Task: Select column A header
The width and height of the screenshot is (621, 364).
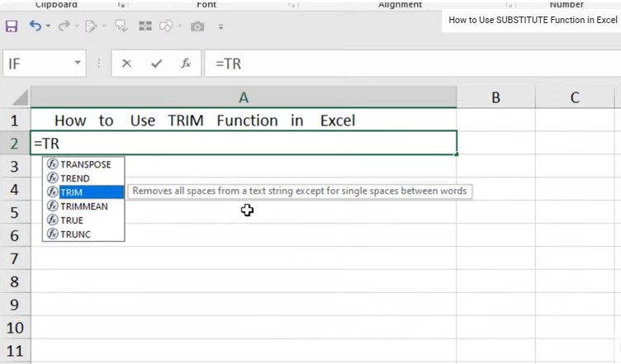Action: [244, 97]
